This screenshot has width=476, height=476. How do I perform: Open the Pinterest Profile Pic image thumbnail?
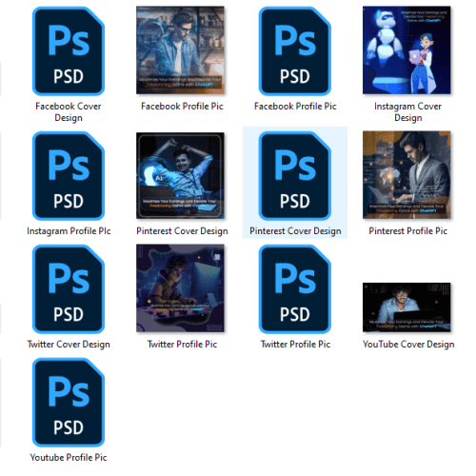(407, 175)
